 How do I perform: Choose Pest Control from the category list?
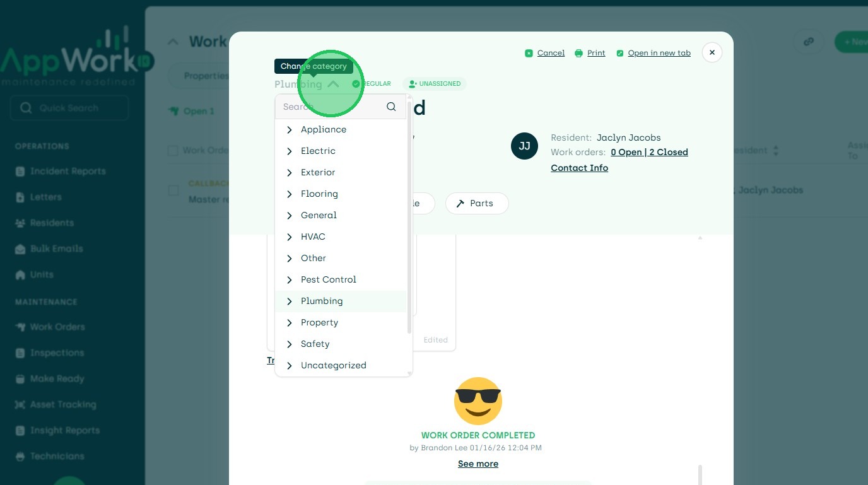pyautogui.click(x=341, y=279)
